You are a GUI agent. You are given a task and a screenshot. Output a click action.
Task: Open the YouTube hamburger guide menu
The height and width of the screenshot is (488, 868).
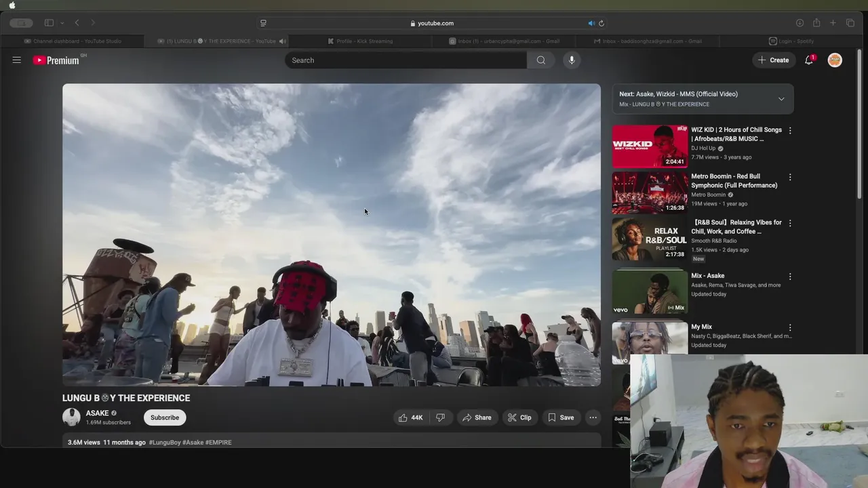point(17,60)
